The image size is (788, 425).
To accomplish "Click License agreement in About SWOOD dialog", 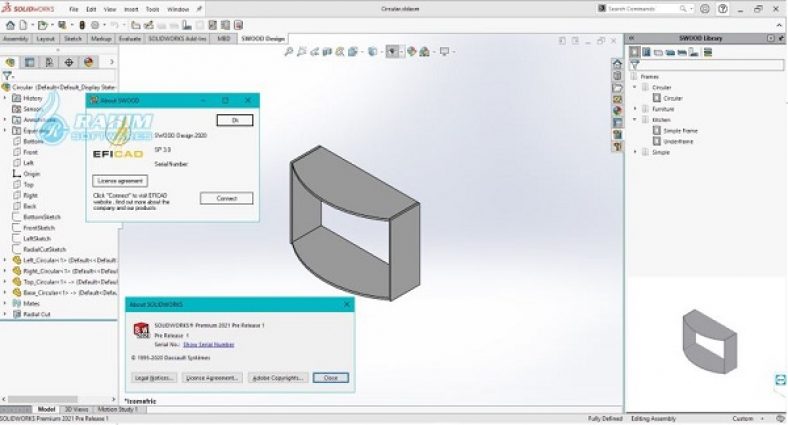I will (120, 181).
